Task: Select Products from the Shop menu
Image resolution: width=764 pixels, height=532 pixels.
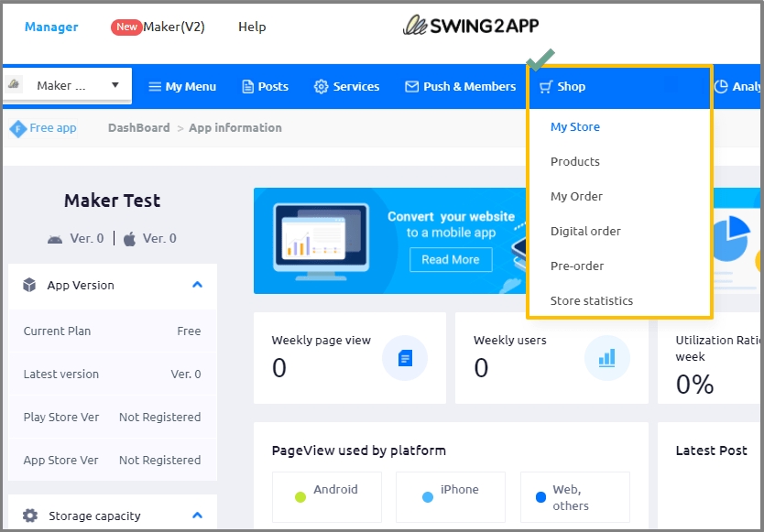Action: tap(574, 162)
